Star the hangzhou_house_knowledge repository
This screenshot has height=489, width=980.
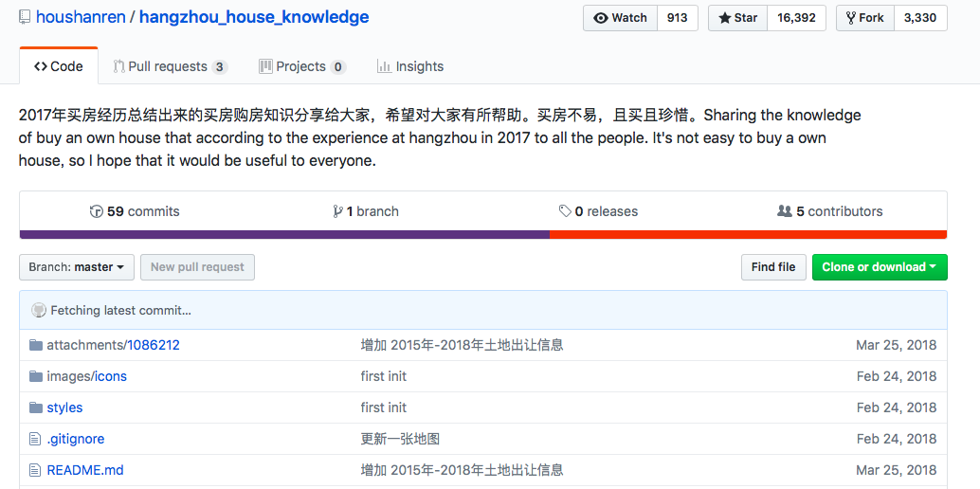[737, 18]
